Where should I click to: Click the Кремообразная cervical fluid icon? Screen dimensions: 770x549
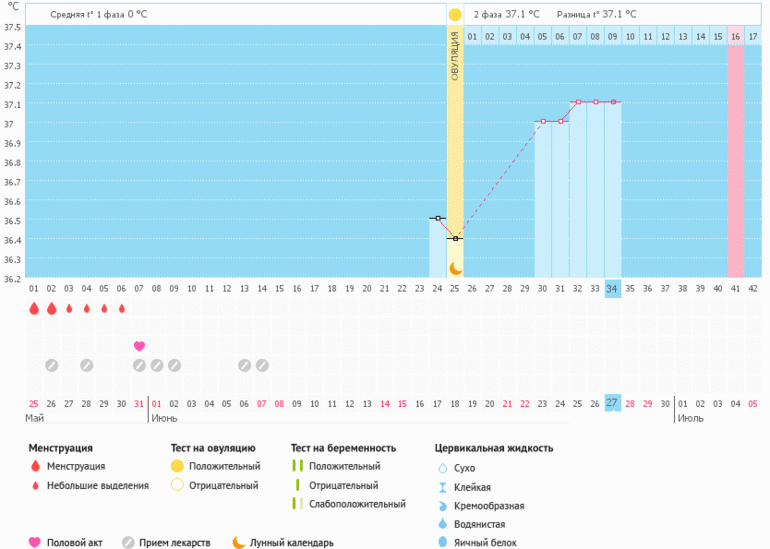point(442,506)
